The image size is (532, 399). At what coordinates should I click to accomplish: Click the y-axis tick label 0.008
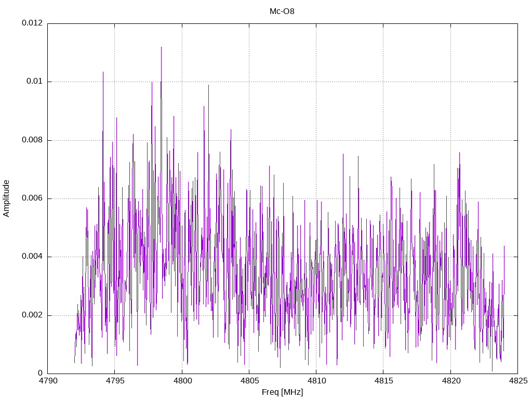pyautogui.click(x=32, y=140)
